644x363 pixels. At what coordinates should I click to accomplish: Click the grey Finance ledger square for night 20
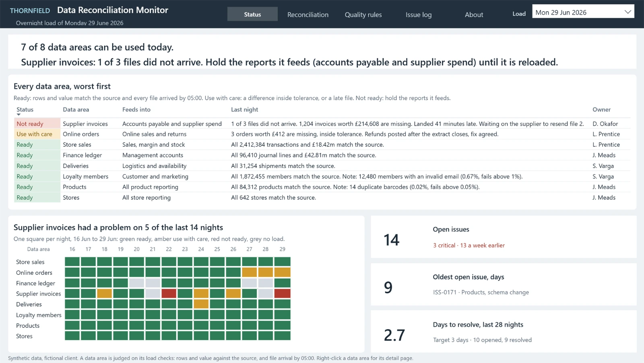point(136,283)
